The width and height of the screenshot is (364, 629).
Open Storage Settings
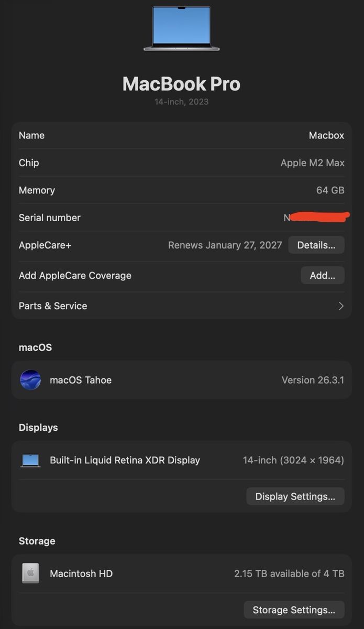[294, 610]
